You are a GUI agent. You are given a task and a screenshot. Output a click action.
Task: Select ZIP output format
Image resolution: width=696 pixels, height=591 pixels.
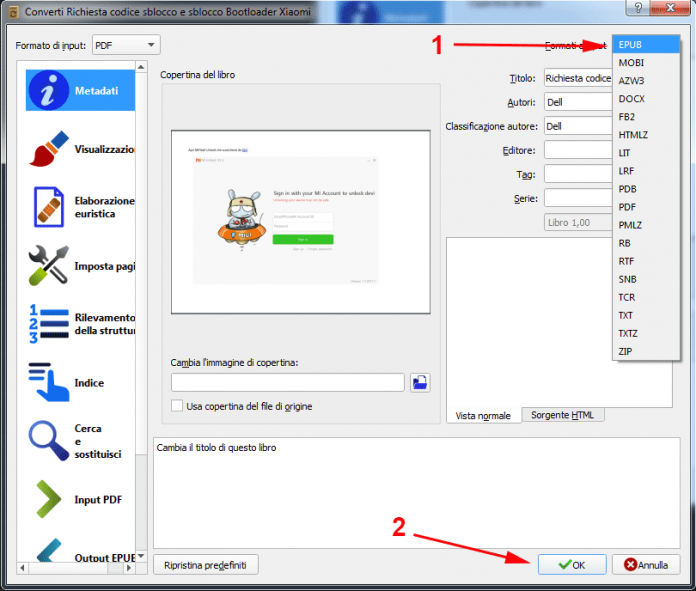(x=646, y=351)
